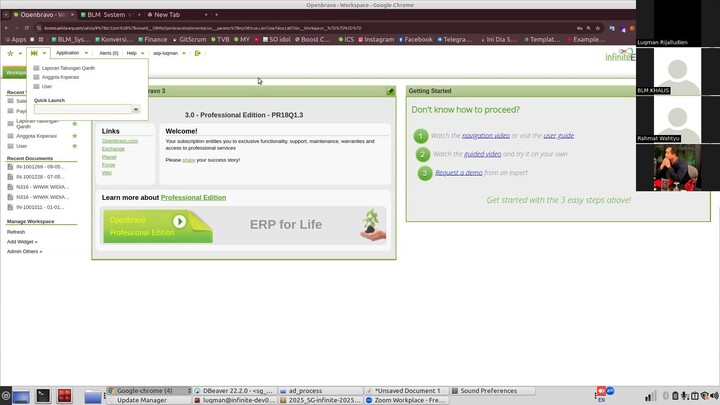Click the volume speaker icon in the system tray

point(714,396)
